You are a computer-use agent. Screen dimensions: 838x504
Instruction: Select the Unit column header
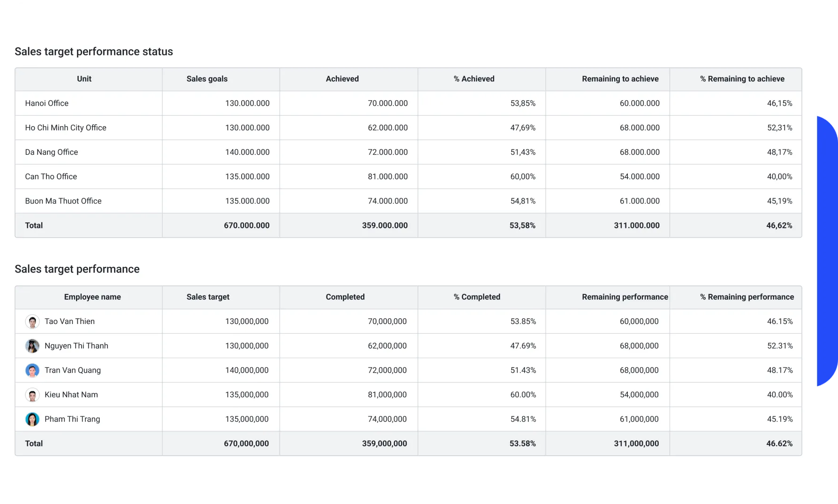pos(84,79)
